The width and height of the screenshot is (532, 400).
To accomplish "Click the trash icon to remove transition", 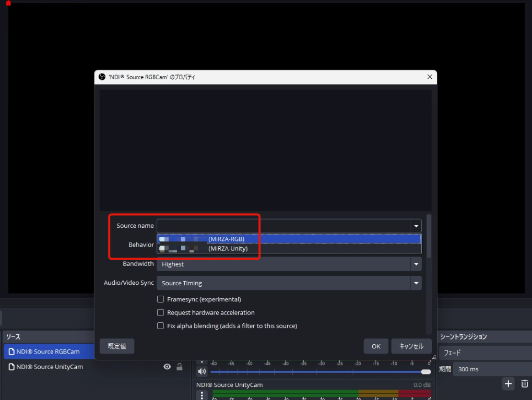I will coord(525,384).
